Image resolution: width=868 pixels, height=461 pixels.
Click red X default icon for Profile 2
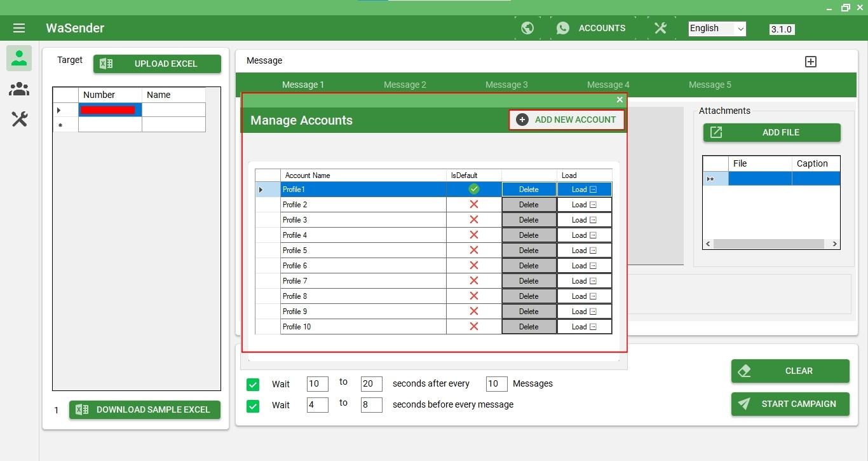[x=473, y=204]
